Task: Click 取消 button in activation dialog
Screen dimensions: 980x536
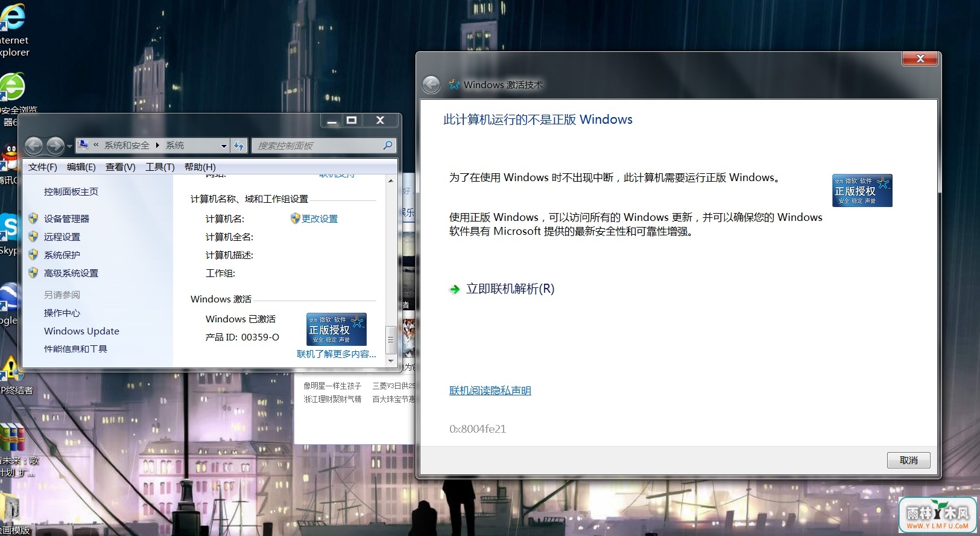Action: pyautogui.click(x=908, y=460)
